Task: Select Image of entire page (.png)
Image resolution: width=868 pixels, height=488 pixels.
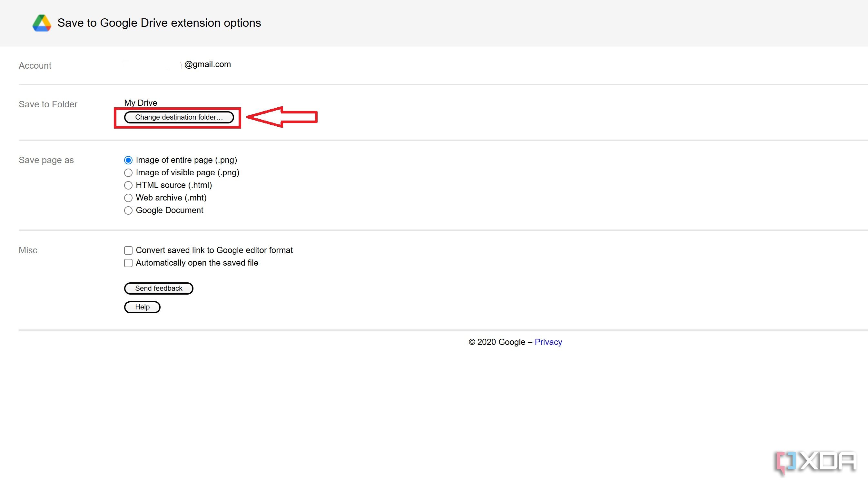Action: [128, 160]
